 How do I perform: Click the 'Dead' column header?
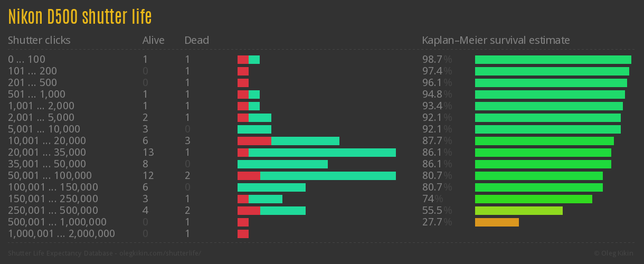pos(196,40)
